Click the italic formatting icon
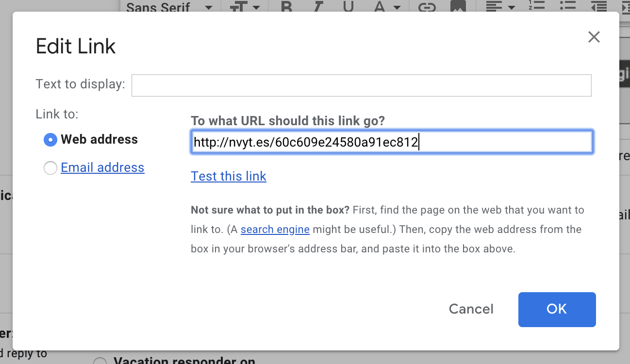Viewport: 630px width, 364px height. pyautogui.click(x=318, y=7)
